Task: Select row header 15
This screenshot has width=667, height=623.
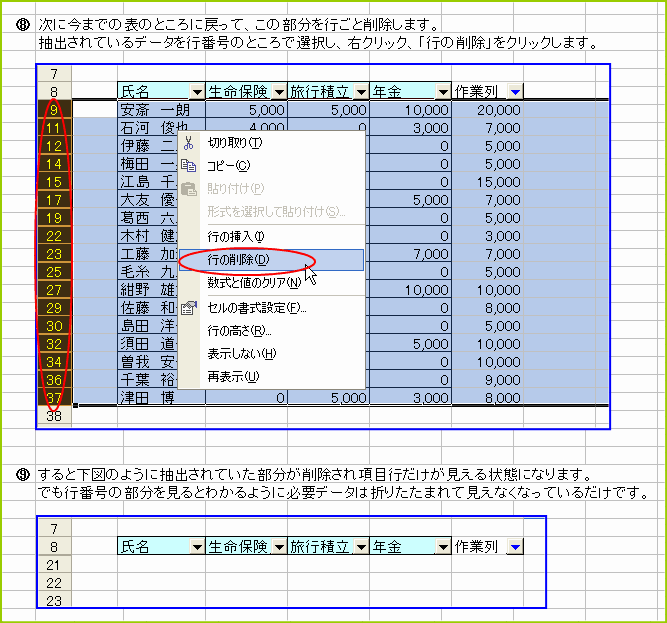Action: [x=54, y=182]
